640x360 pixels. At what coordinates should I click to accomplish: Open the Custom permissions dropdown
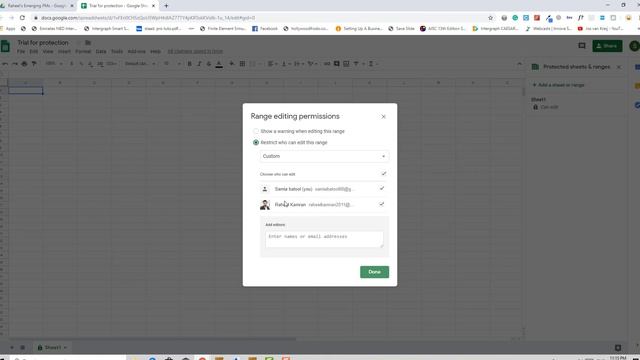coord(324,156)
